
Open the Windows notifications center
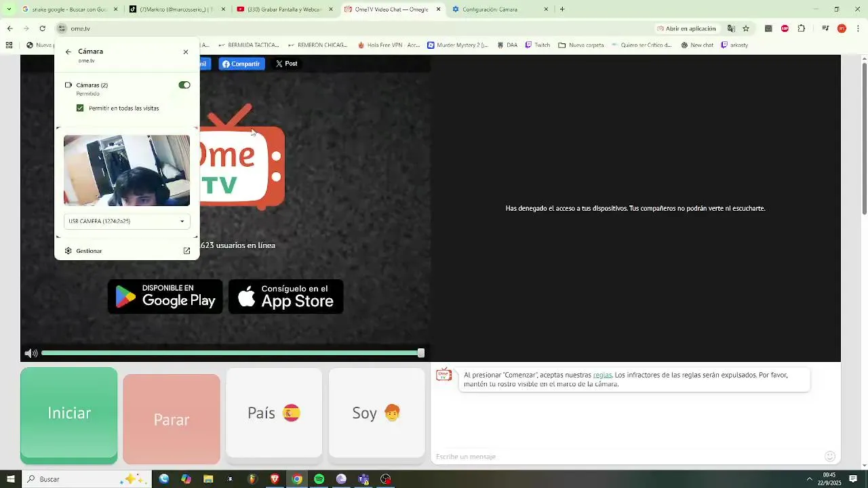853,479
